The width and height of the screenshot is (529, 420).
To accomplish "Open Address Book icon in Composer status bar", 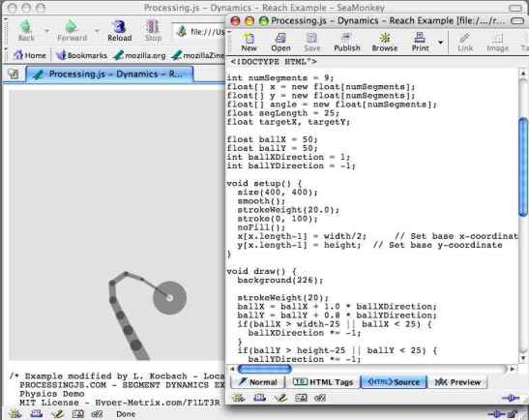I will click(x=301, y=399).
